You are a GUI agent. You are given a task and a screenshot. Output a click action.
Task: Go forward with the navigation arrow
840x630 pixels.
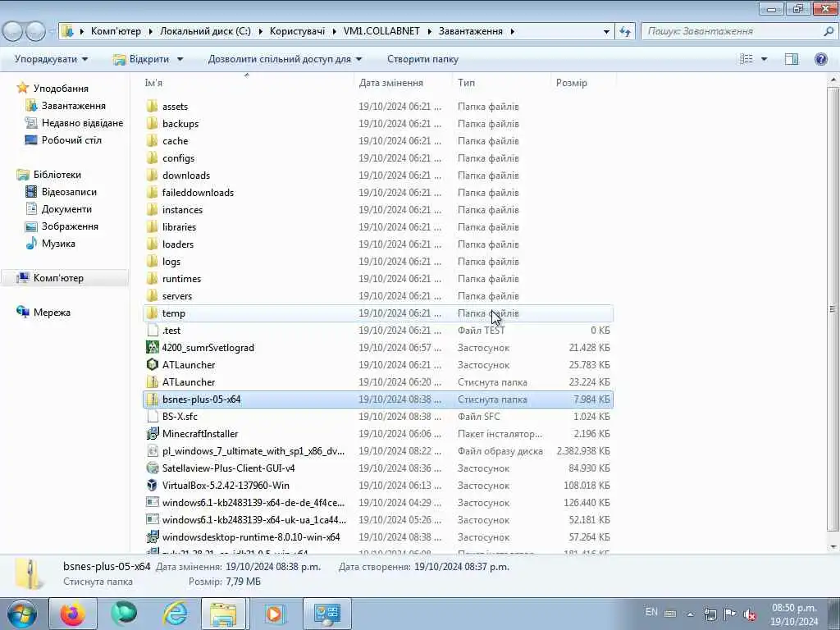(35, 31)
